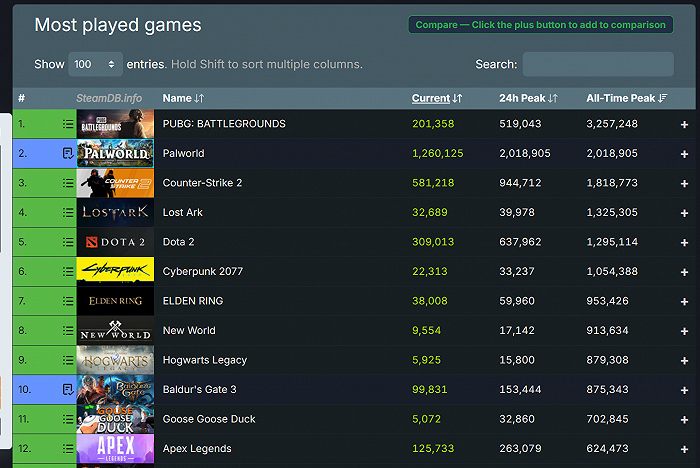
Task: Click the note icon in Palworld row
Action: [x=68, y=154]
